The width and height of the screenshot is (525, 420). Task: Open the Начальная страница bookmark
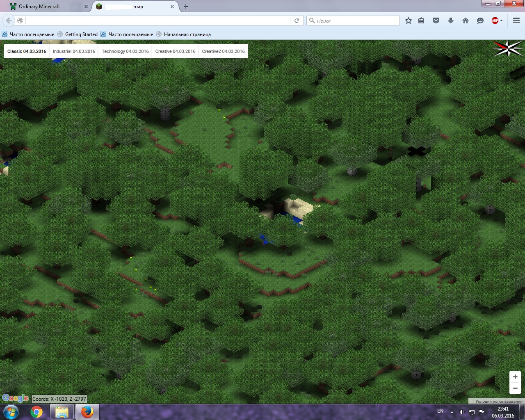coord(183,34)
